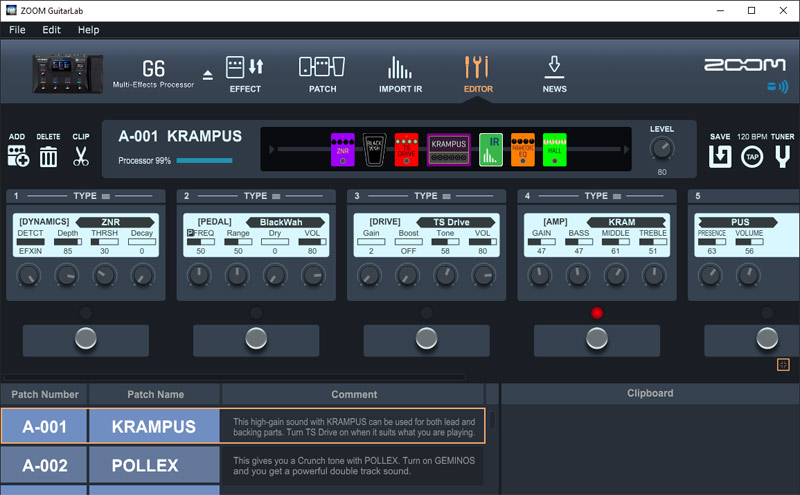Click the ADD effect icon
Screen dimensions: 800x495
(18, 156)
